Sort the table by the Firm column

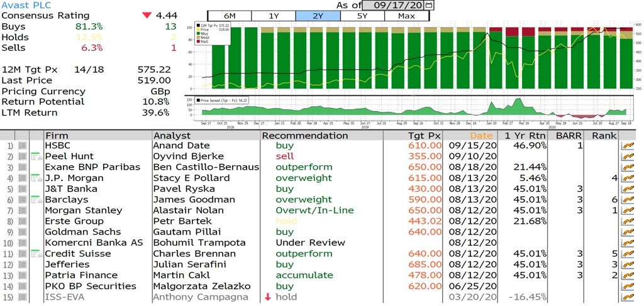click(x=97, y=135)
